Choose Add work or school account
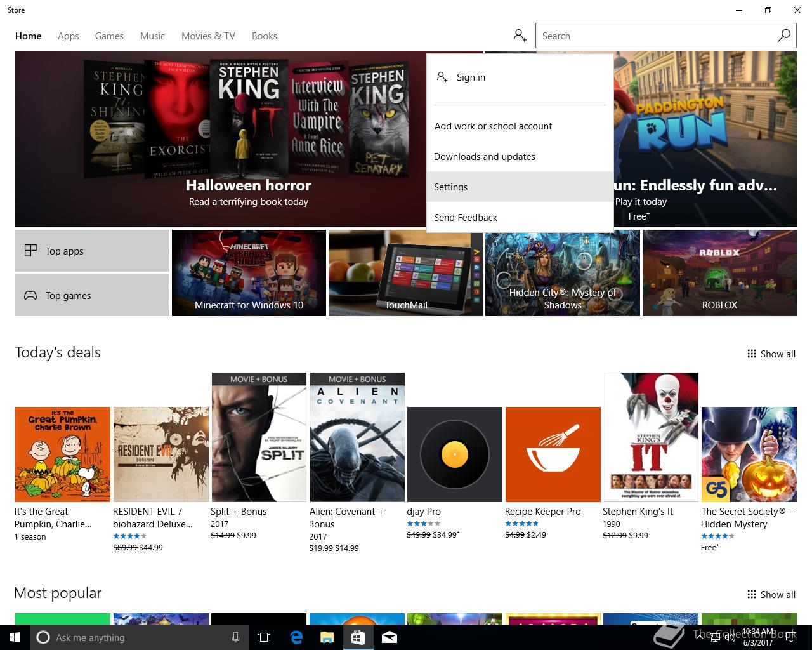The image size is (812, 650). click(x=520, y=126)
